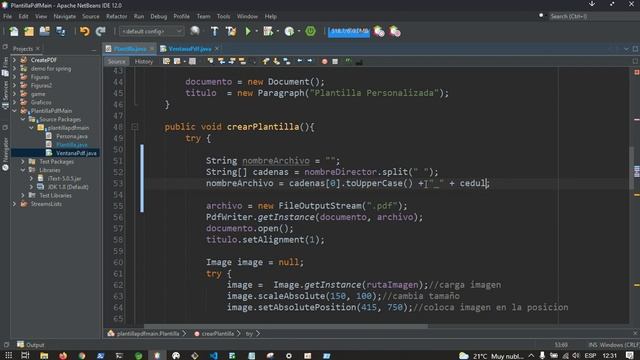Image resolution: width=640 pixels, height=360 pixels.
Task: Expand the StreamsLists project node
Action: [x=15, y=204]
